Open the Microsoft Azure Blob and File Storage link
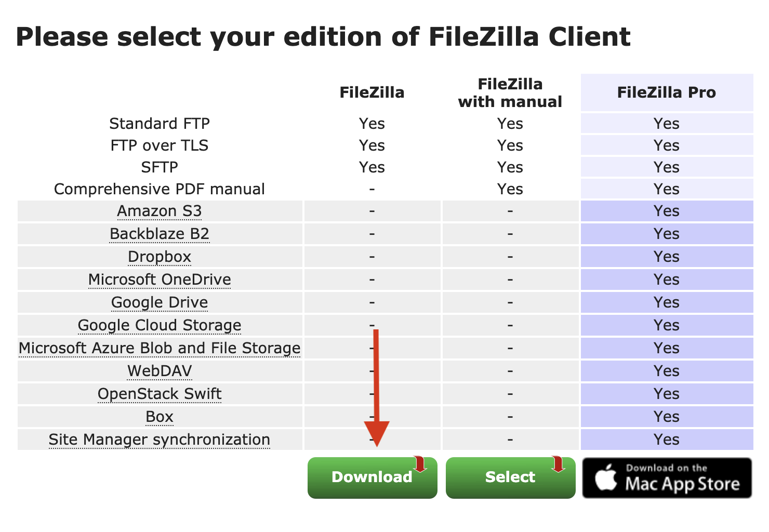Image resolution: width=769 pixels, height=532 pixels. tap(160, 348)
